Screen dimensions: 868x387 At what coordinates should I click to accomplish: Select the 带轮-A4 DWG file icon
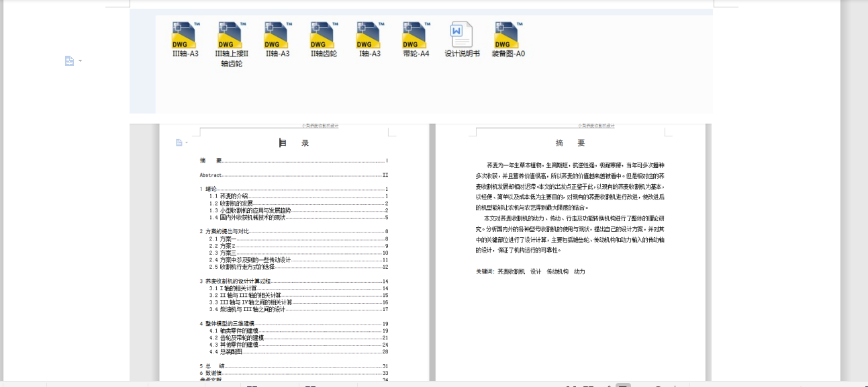point(416,34)
